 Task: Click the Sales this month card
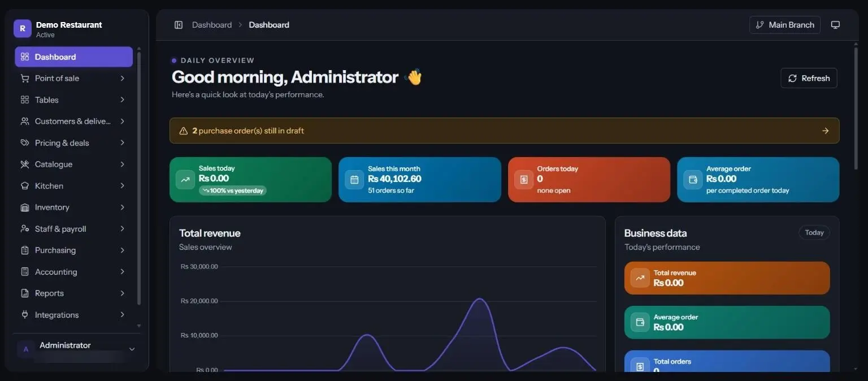[x=420, y=180]
